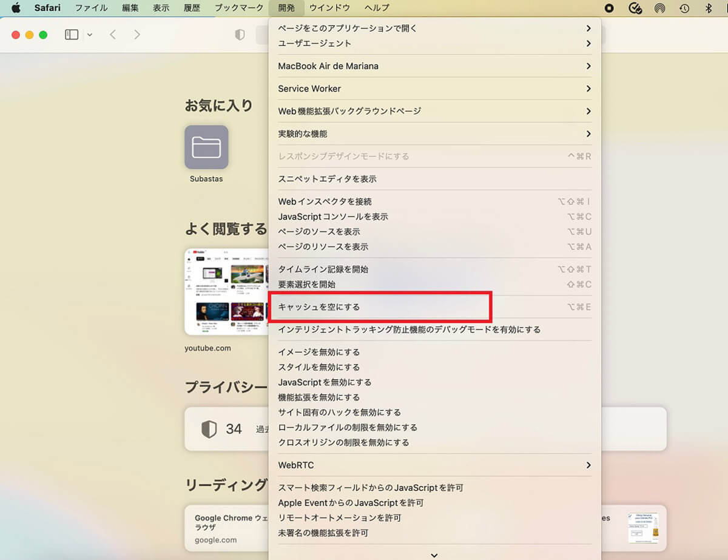Open the ブックマーク menu
Viewport: 728px width, 560px height.
click(238, 8)
